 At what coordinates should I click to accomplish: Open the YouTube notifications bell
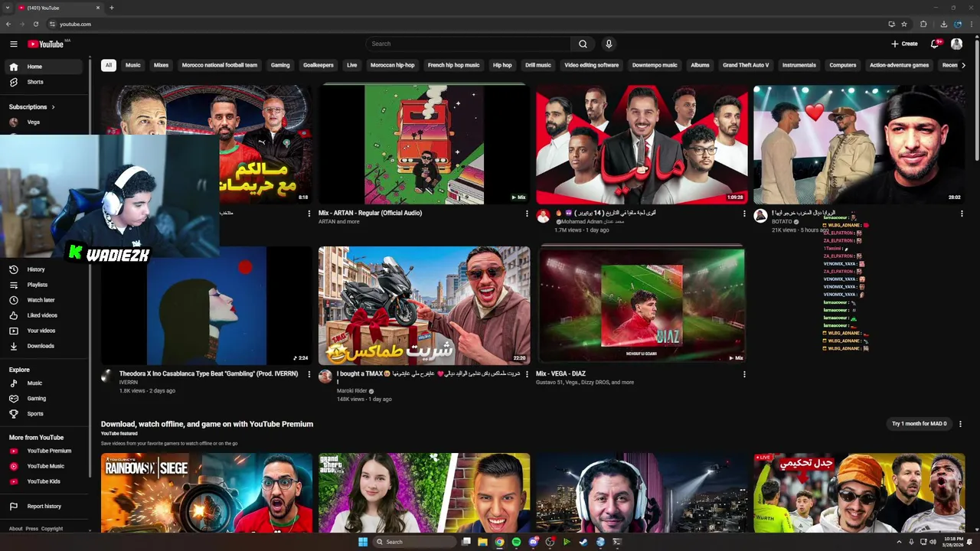935,44
